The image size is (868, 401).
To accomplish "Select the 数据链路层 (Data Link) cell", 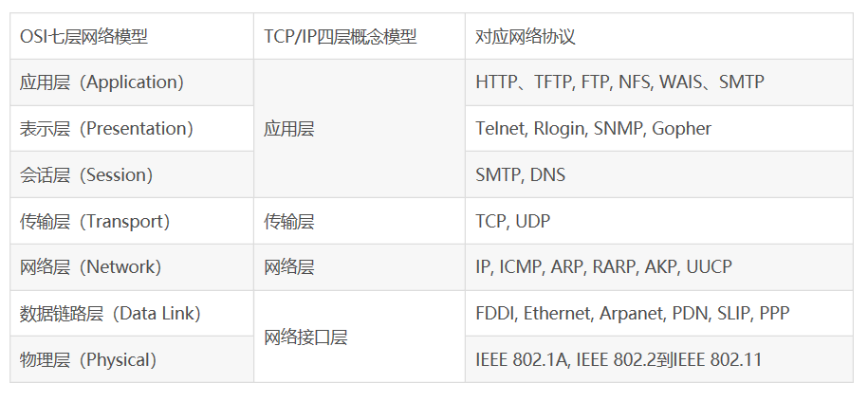I will [x=132, y=313].
